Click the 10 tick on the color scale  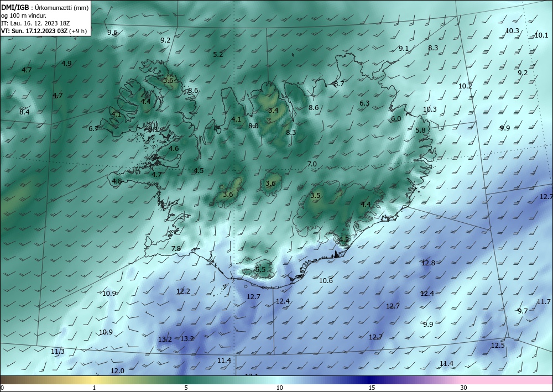[x=280, y=388]
